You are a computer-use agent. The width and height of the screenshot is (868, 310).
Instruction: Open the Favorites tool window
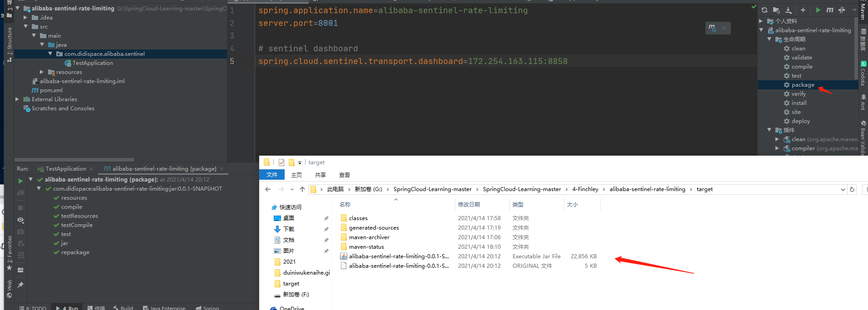click(10, 253)
